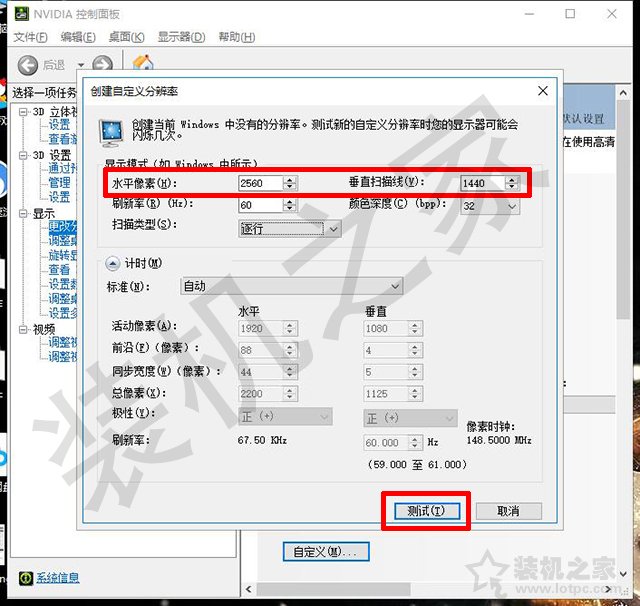Collapse the 显示 tree node

[23, 213]
